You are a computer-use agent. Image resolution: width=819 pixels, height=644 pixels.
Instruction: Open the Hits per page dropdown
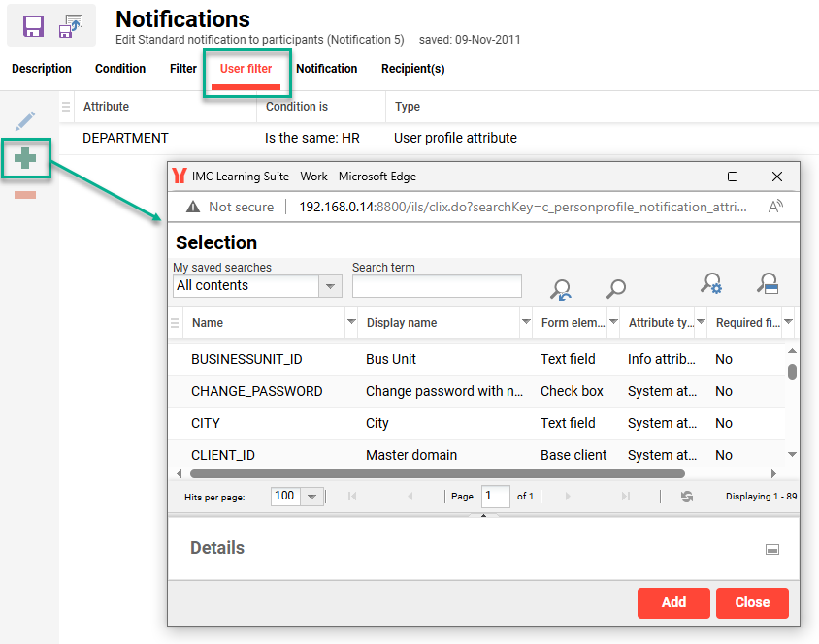coord(311,496)
